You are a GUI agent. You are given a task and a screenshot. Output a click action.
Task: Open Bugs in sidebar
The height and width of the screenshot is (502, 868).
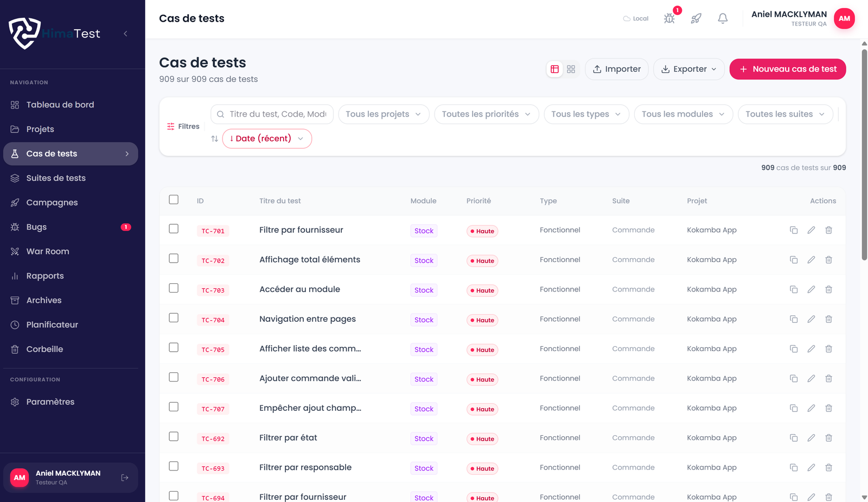71,227
